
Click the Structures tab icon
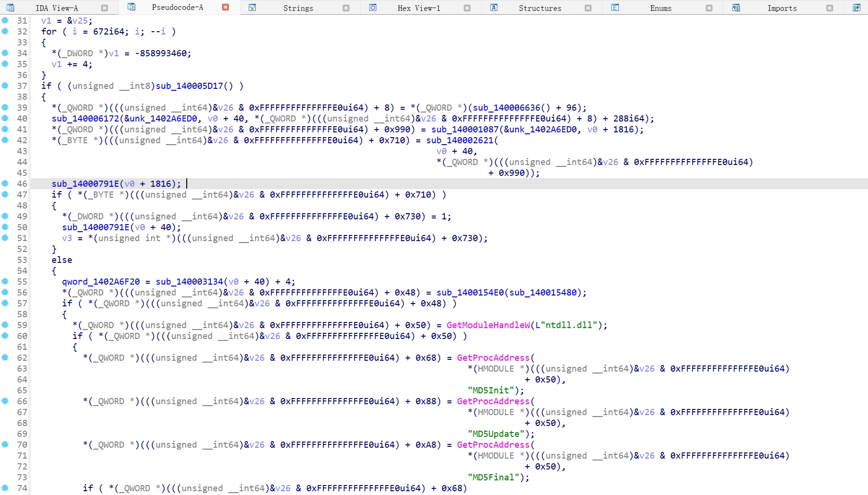click(x=494, y=8)
